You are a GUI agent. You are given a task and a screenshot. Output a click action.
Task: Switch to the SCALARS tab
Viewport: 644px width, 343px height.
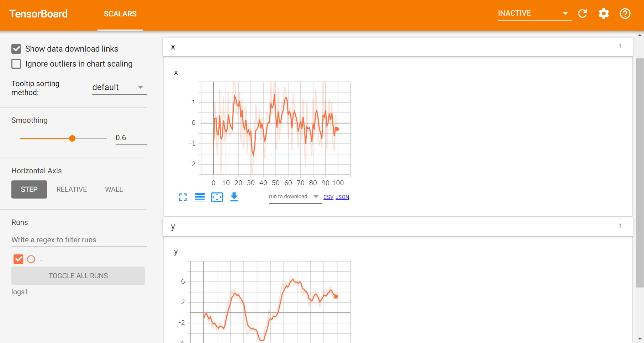pos(120,14)
